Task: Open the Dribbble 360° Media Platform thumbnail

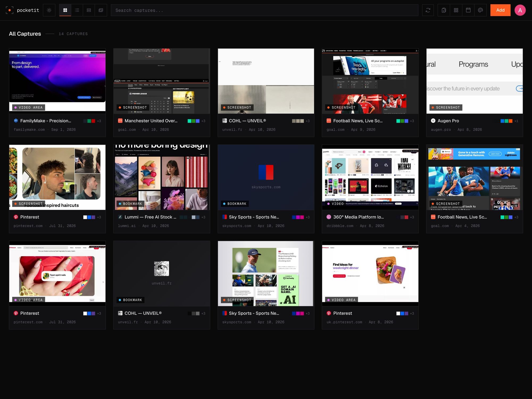Action: [370, 177]
